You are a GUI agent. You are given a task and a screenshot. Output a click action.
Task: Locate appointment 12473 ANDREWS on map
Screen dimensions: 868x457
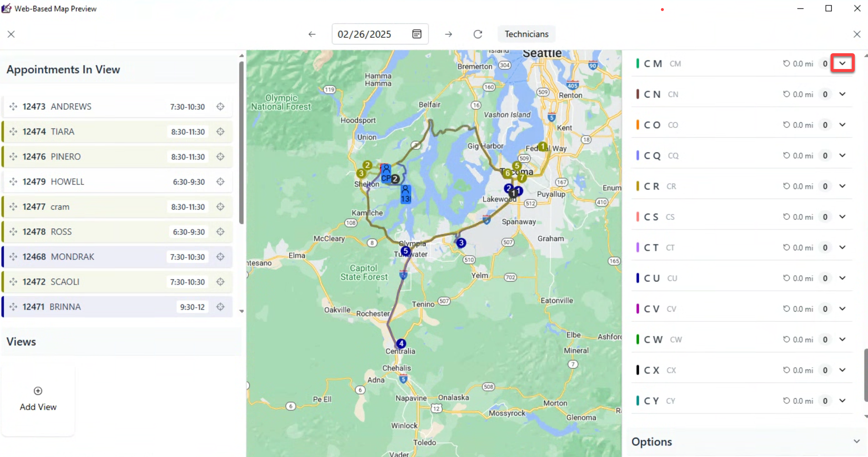(220, 106)
